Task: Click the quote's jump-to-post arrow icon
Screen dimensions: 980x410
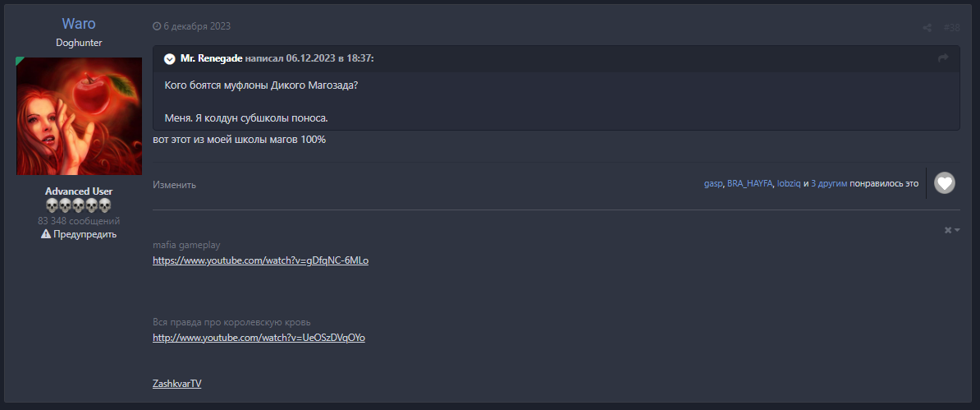Action: [x=943, y=58]
